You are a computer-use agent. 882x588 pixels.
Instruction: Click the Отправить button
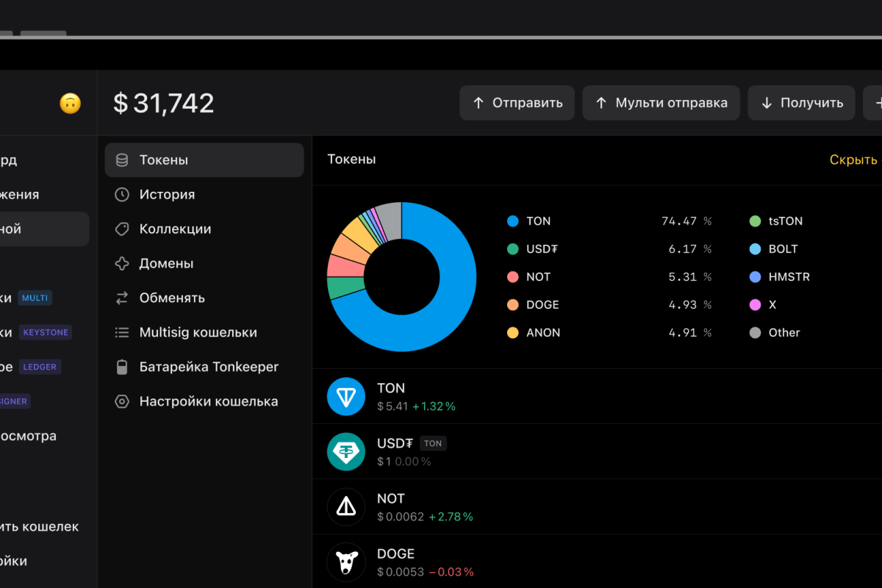click(x=517, y=103)
